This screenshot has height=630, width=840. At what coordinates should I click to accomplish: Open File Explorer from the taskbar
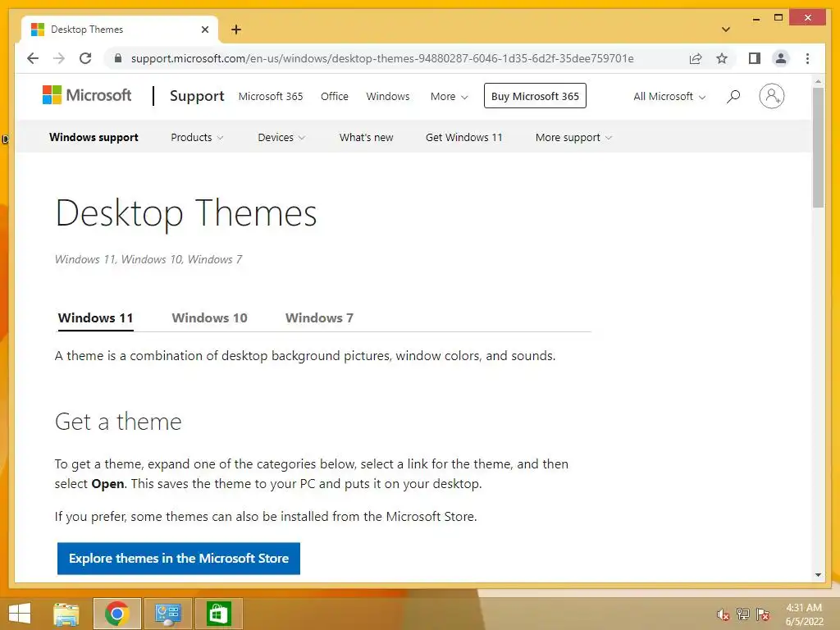66,614
